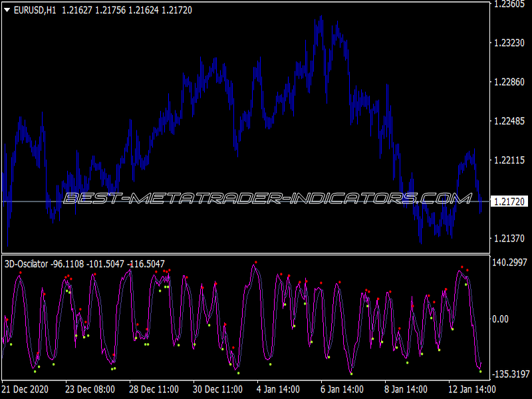Click the 1.22860 price scale label
This screenshot has width=532, height=399.
[x=509, y=82]
